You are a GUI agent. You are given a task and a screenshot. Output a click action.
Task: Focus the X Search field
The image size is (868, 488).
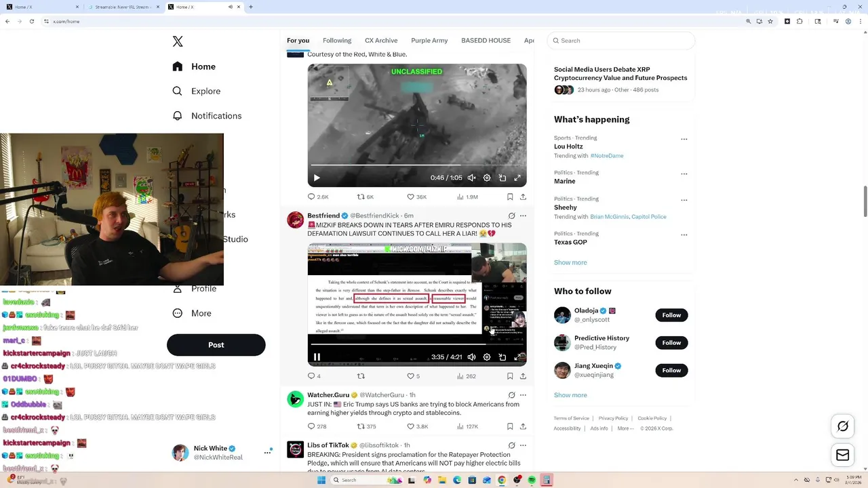coord(621,41)
